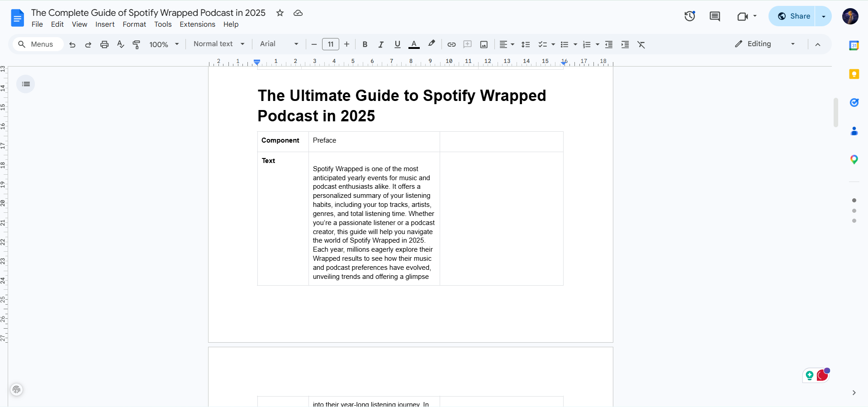Run spelling and grammar check

120,44
